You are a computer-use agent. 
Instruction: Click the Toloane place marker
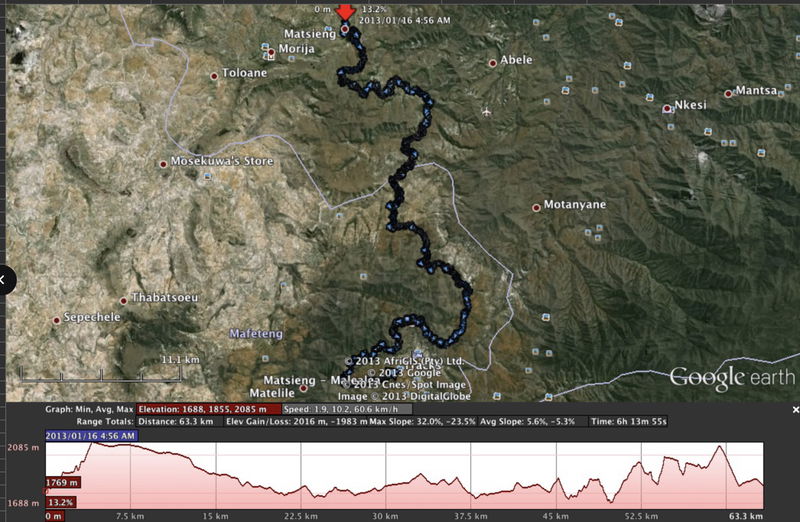tap(214, 76)
